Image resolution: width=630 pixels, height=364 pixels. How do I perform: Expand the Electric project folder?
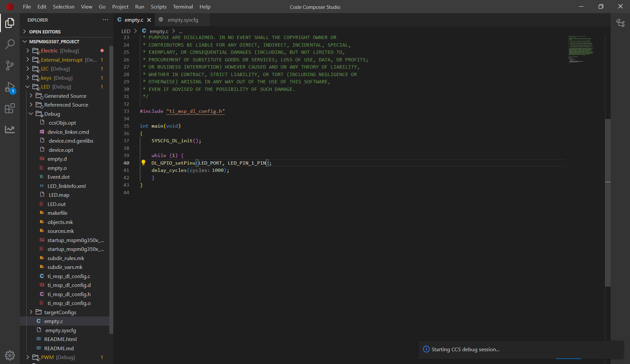coord(64,51)
